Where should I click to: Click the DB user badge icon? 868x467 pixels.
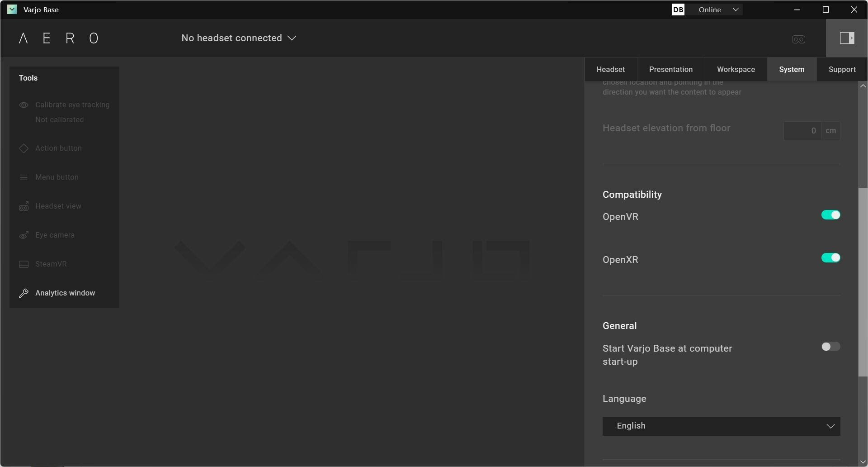[x=678, y=10]
